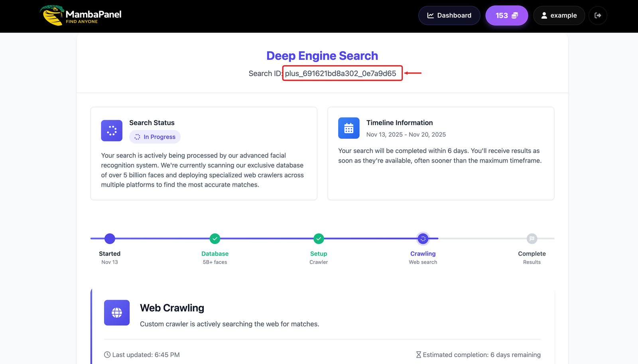Image resolution: width=638 pixels, height=364 pixels.
Task: Click the Search Status spinner icon
Action: pyautogui.click(x=112, y=130)
